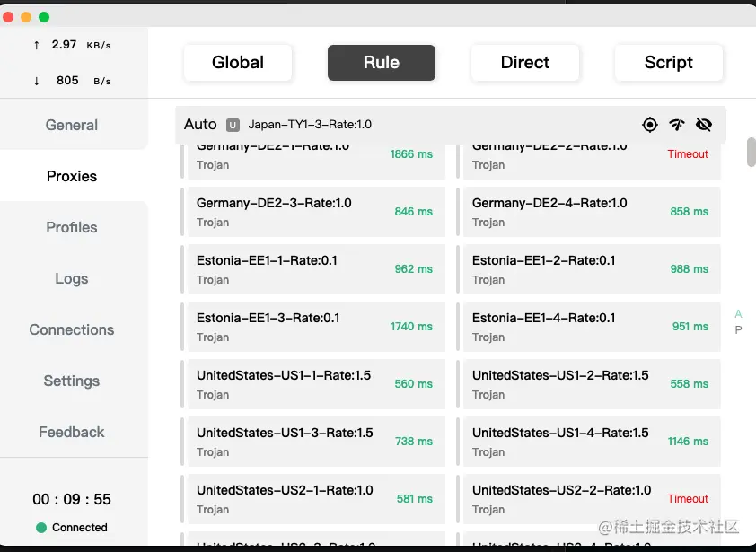This screenshot has height=552, width=756.
Task: Click the locate current proxy target icon
Action: coord(650,125)
